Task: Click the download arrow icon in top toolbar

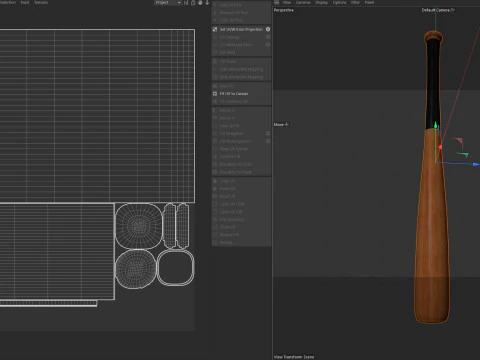Action: (x=207, y=3)
